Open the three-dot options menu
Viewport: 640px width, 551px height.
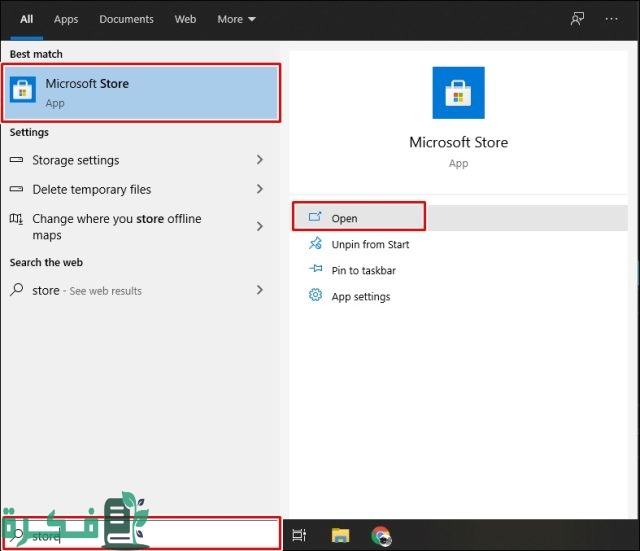611,19
